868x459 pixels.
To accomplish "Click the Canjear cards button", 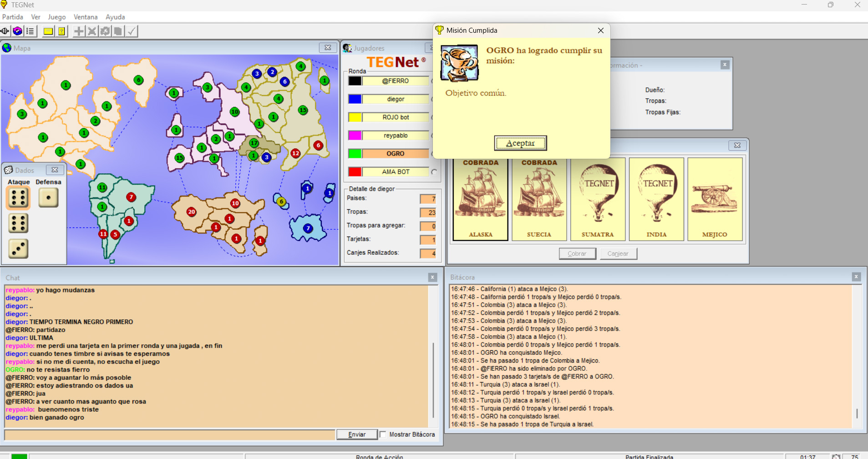I will pos(618,253).
